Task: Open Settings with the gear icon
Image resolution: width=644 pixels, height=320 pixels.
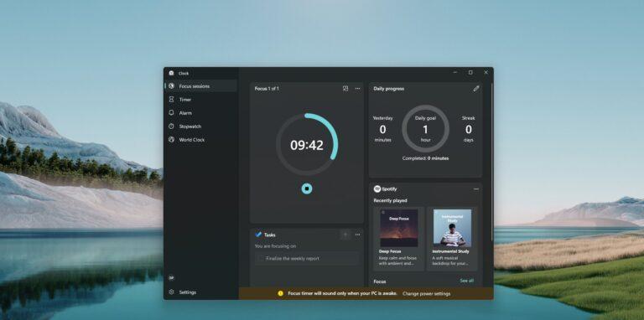Action: point(171,292)
